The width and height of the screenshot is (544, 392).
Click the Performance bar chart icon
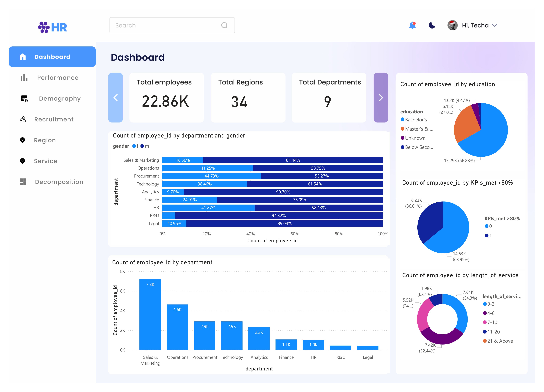point(24,77)
